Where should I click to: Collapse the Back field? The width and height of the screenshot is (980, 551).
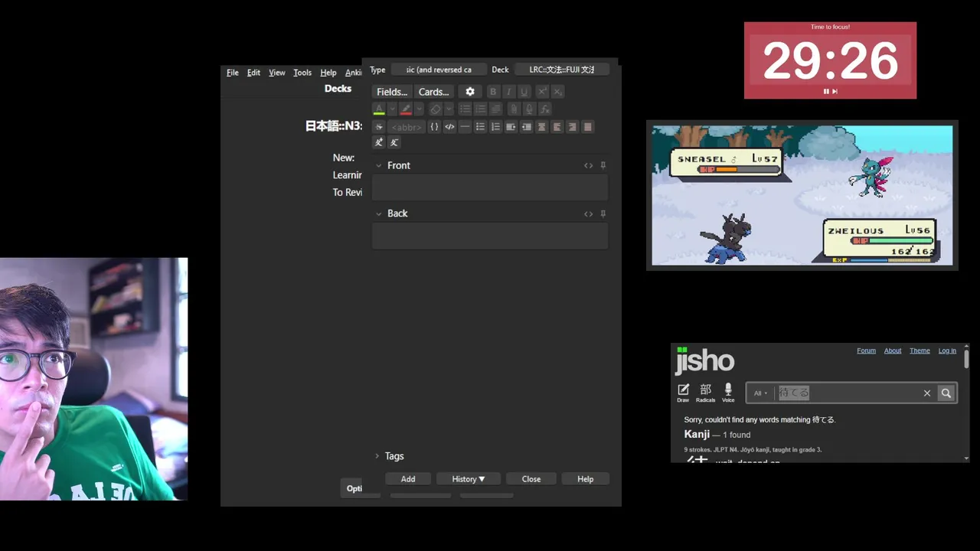point(378,214)
